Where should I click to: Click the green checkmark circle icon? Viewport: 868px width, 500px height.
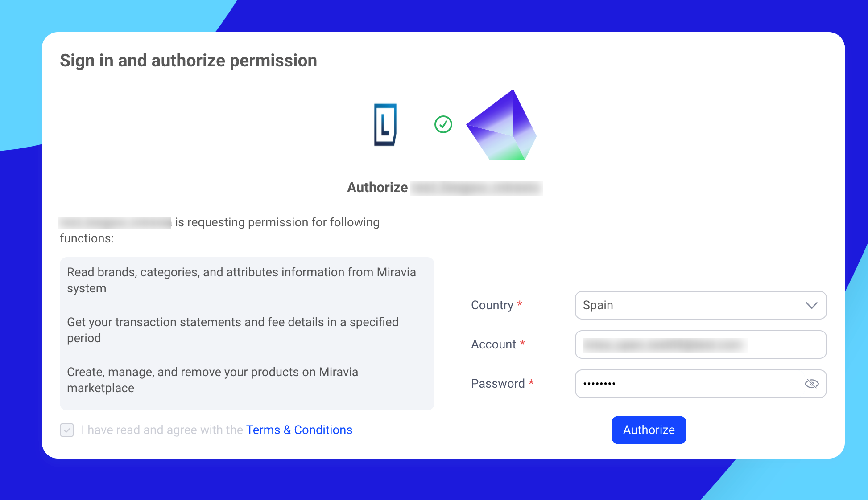pos(443,124)
